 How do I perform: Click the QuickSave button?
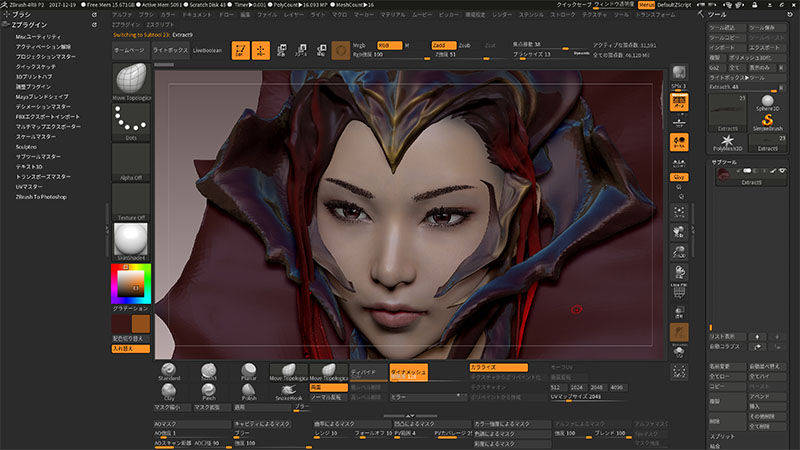tap(574, 5)
